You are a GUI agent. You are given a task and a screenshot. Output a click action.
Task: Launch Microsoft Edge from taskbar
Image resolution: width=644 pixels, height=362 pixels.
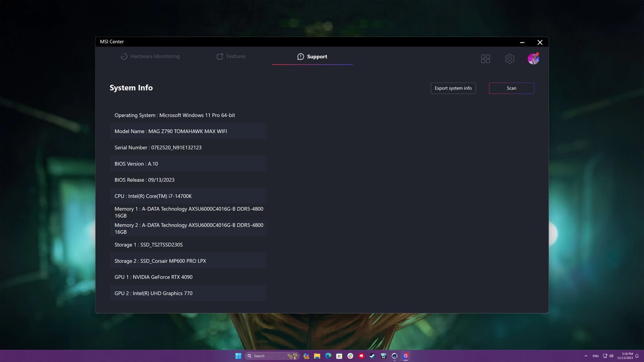point(328,356)
